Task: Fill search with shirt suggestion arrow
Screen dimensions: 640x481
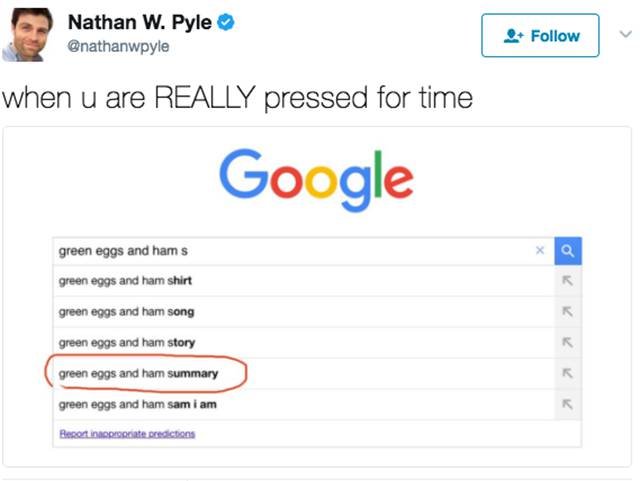Action: coord(567,281)
